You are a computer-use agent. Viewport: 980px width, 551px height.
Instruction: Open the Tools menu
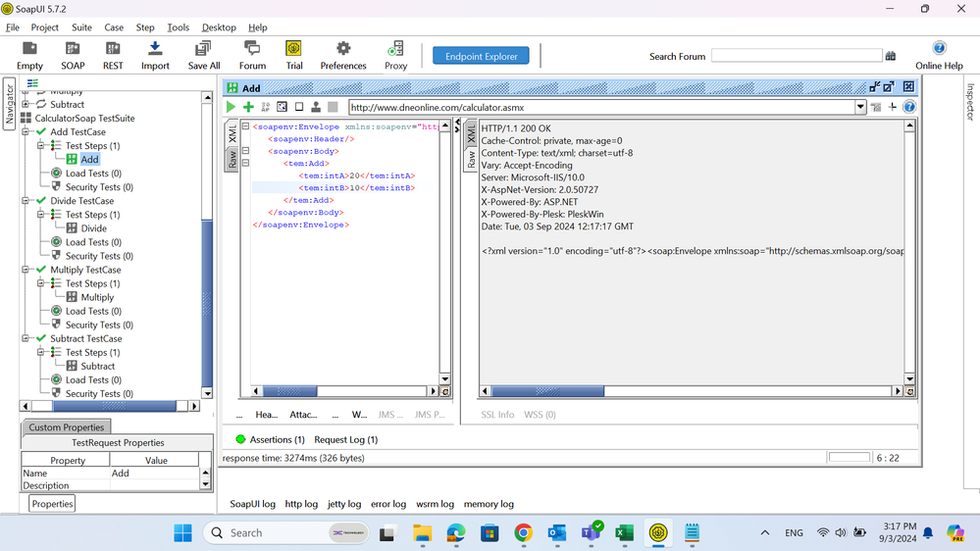click(x=178, y=27)
